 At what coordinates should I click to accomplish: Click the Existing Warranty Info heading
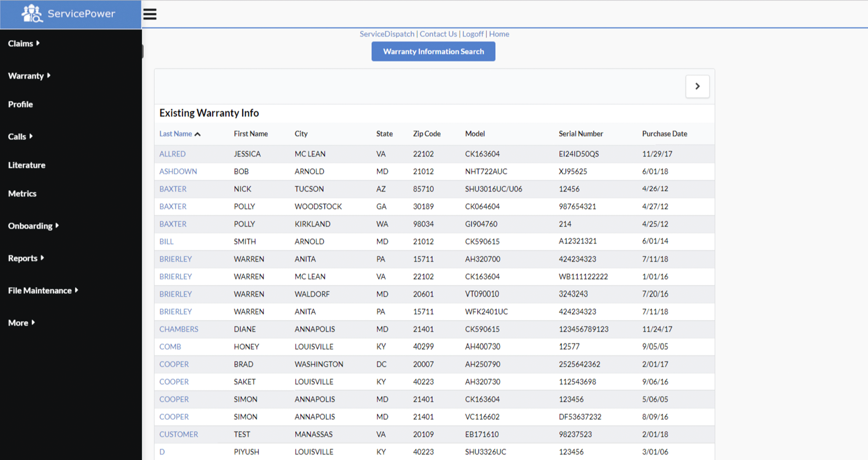coord(209,113)
